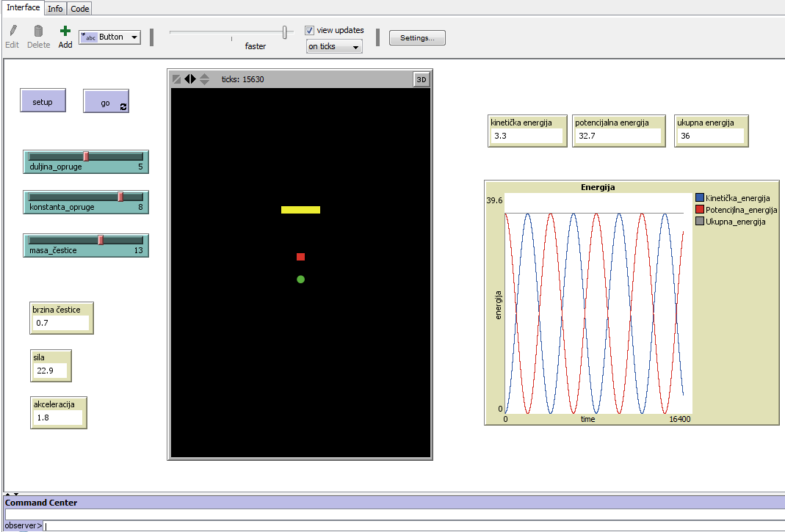Click the Add widget plus icon

click(65, 32)
